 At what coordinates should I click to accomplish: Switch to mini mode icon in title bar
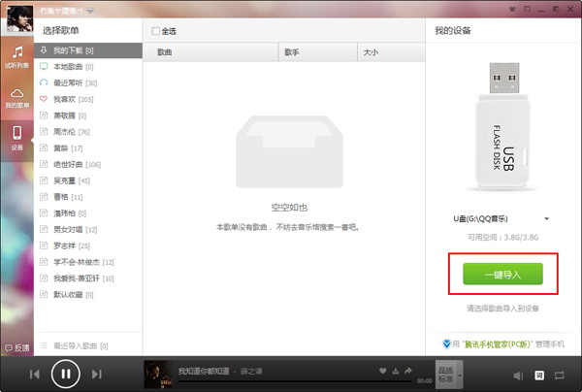click(556, 9)
